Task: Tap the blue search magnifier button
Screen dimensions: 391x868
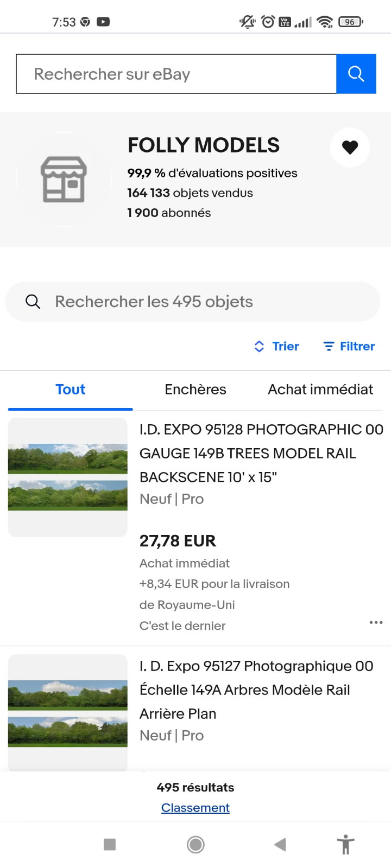Action: point(356,74)
